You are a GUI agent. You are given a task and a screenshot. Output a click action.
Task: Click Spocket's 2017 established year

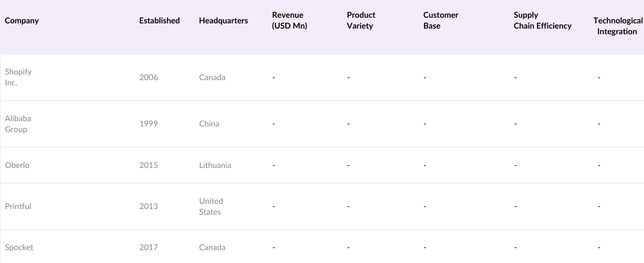[149, 247]
